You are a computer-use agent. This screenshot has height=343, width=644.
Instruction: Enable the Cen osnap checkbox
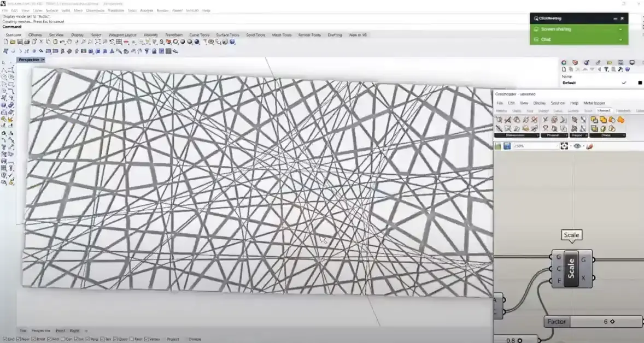(x=63, y=339)
